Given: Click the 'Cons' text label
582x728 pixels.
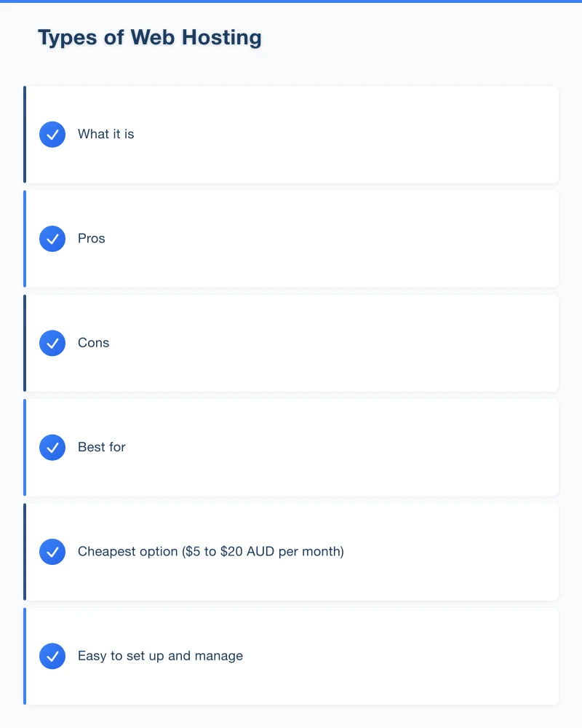Looking at the screenshot, I should click(94, 343).
